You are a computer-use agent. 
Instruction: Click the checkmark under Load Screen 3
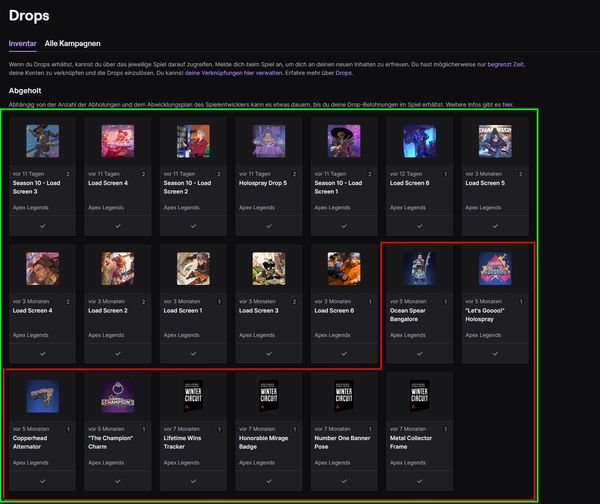269,354
